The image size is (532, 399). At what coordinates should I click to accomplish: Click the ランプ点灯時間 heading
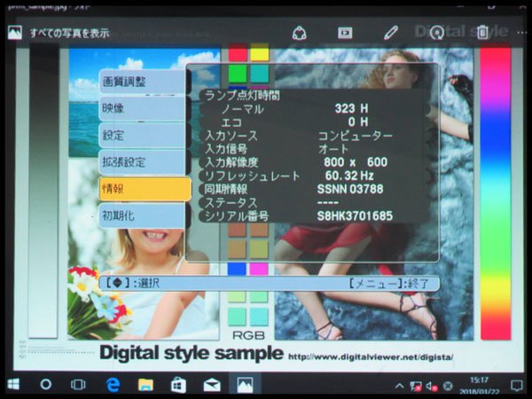(242, 96)
